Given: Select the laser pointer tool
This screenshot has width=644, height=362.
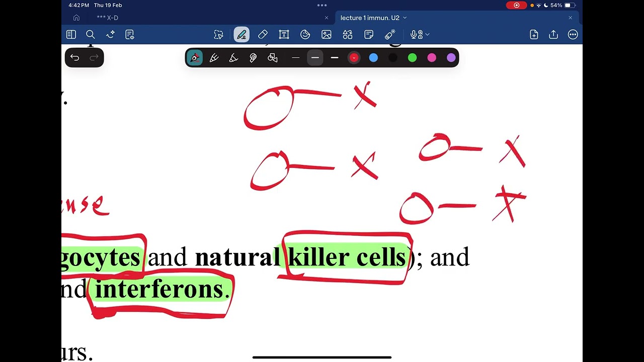Looking at the screenshot, I should tap(390, 35).
